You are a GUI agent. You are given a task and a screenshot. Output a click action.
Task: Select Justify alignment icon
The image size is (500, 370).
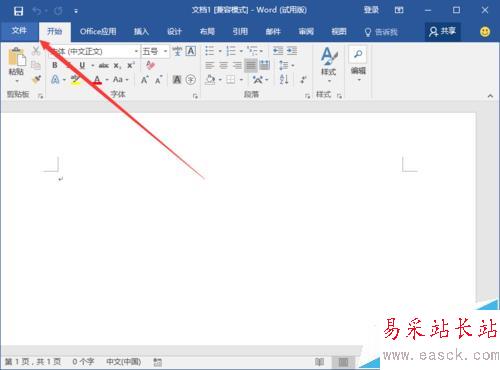pos(251,65)
